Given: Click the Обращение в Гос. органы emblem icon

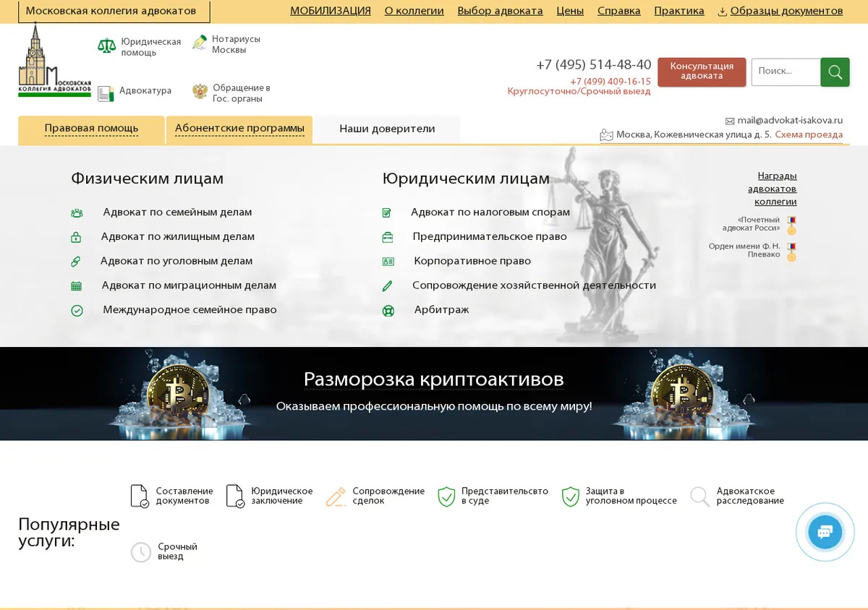Looking at the screenshot, I should click(x=200, y=92).
